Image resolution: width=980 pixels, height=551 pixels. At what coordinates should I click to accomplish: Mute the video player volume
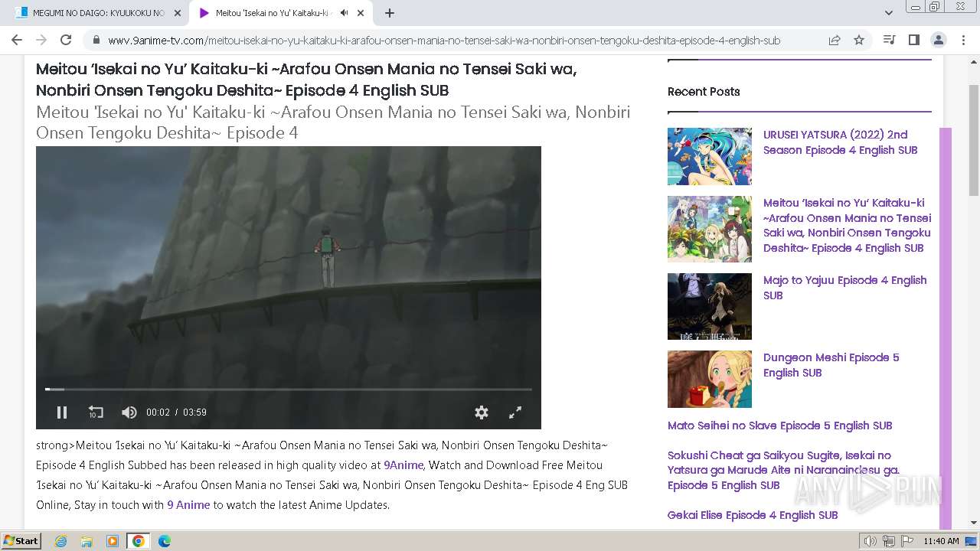point(129,412)
